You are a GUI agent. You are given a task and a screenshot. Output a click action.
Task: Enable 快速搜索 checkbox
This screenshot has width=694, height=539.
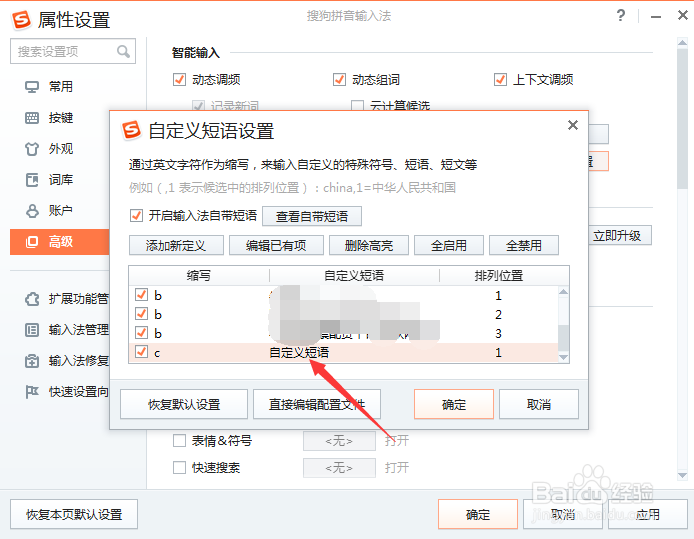coord(179,468)
